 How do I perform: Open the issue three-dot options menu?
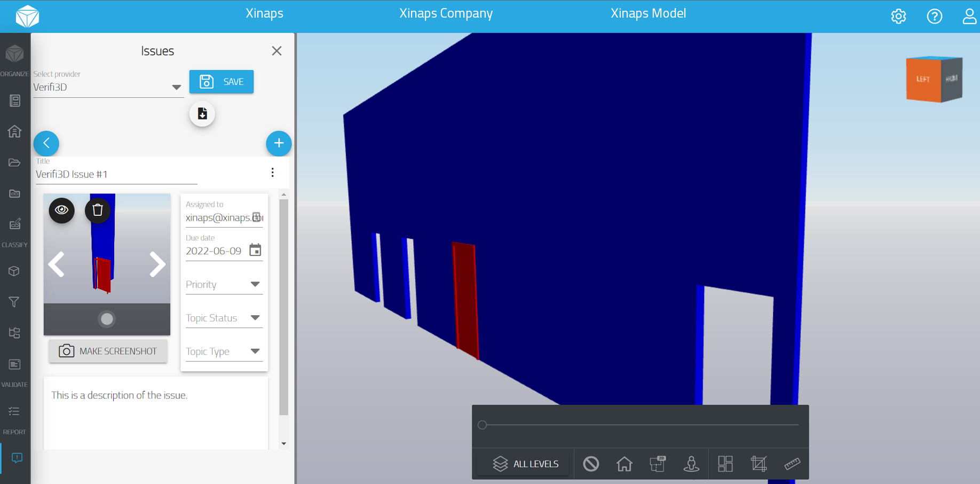[273, 173]
